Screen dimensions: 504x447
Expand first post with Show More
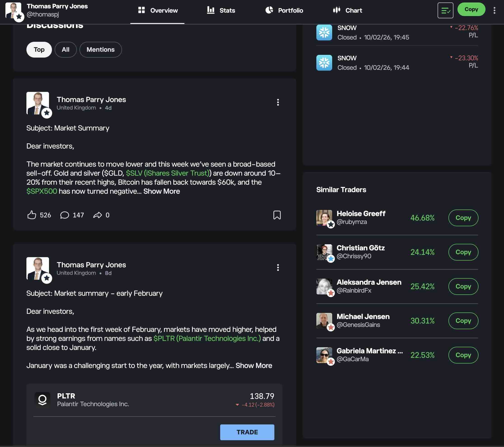click(x=161, y=191)
